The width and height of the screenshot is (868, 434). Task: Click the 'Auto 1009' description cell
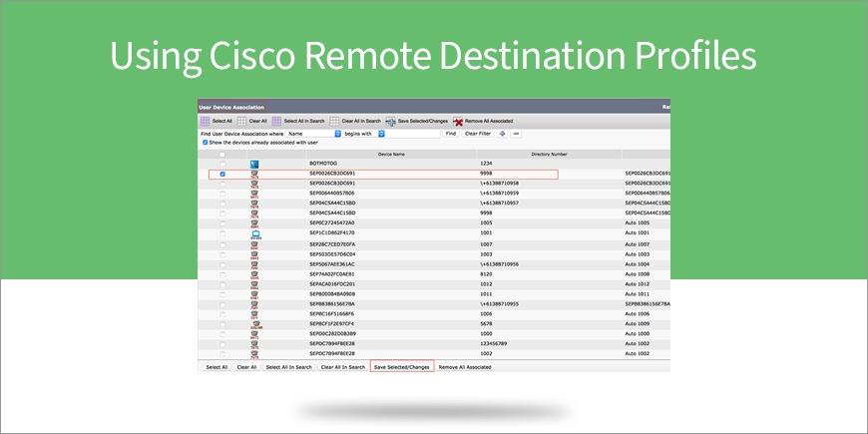pyautogui.click(x=638, y=324)
